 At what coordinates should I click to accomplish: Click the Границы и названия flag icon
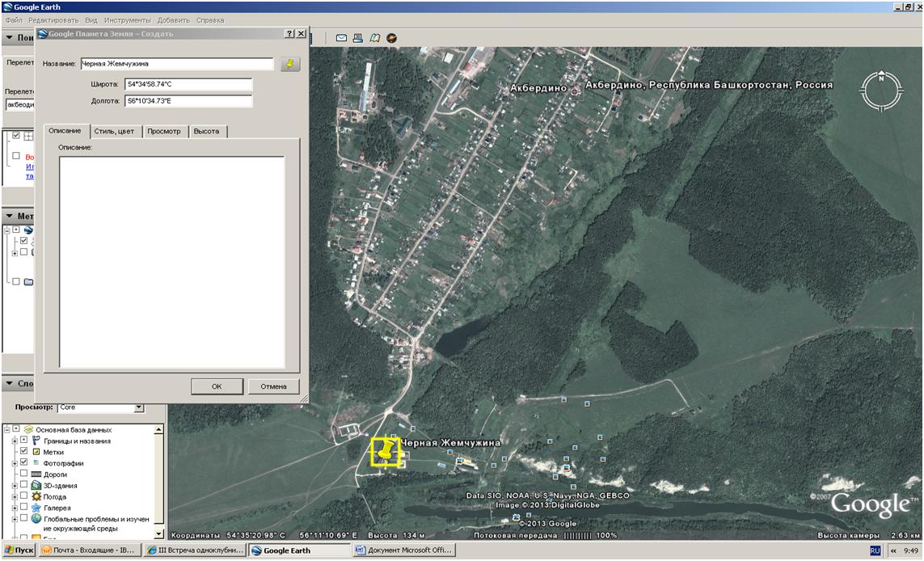(x=36, y=441)
